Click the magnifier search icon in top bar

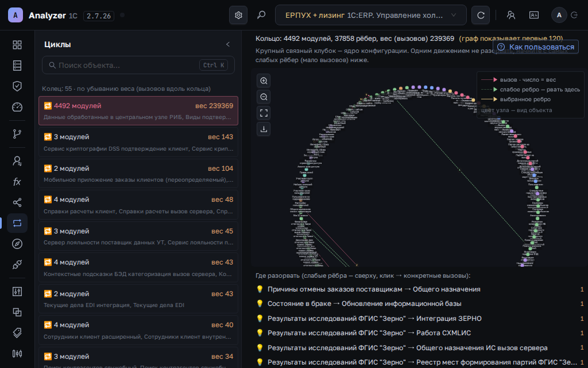point(261,15)
